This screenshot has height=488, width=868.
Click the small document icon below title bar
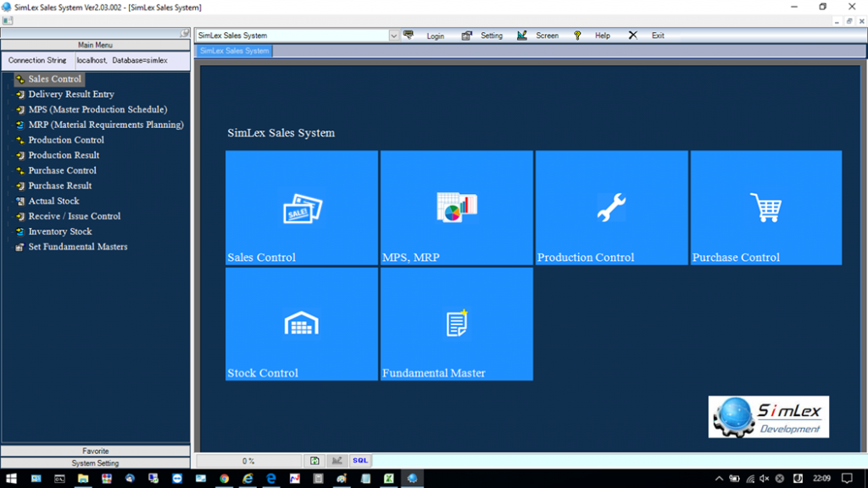7,20
